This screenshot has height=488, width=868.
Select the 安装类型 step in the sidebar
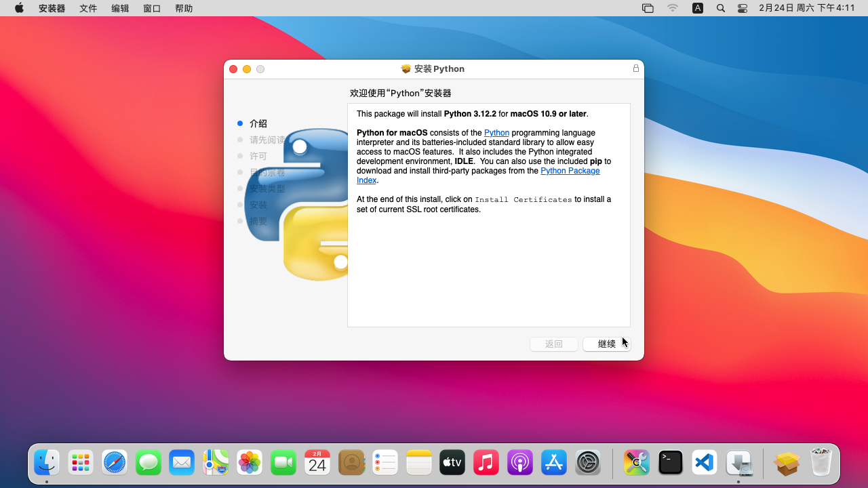coord(267,188)
